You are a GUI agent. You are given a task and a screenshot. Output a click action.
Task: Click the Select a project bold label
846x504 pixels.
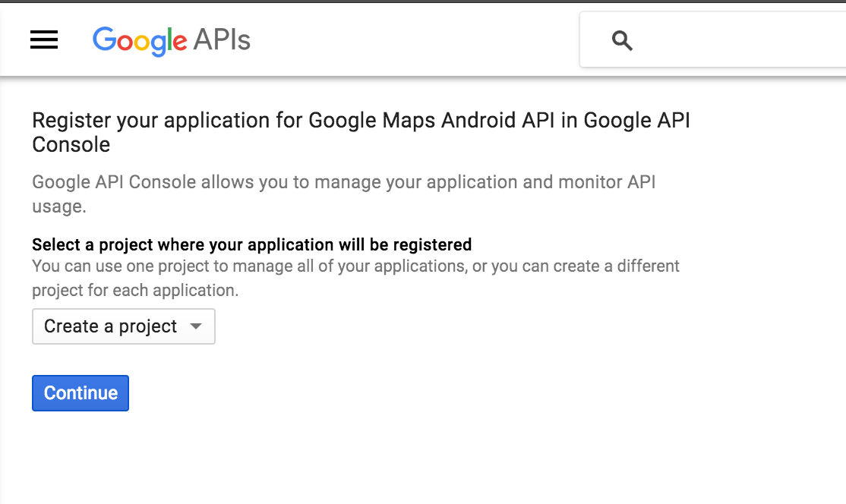[x=252, y=244]
